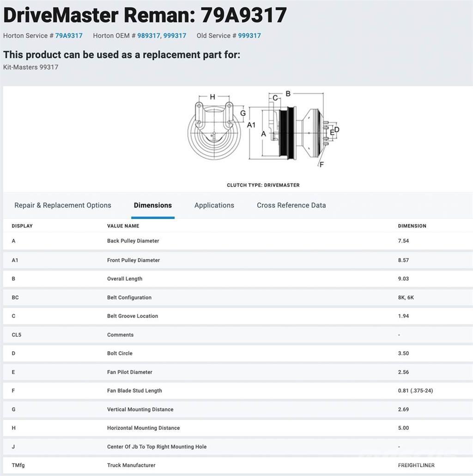Open the Horton Service # 79A9317 link
The height and width of the screenshot is (476, 473).
pos(69,36)
